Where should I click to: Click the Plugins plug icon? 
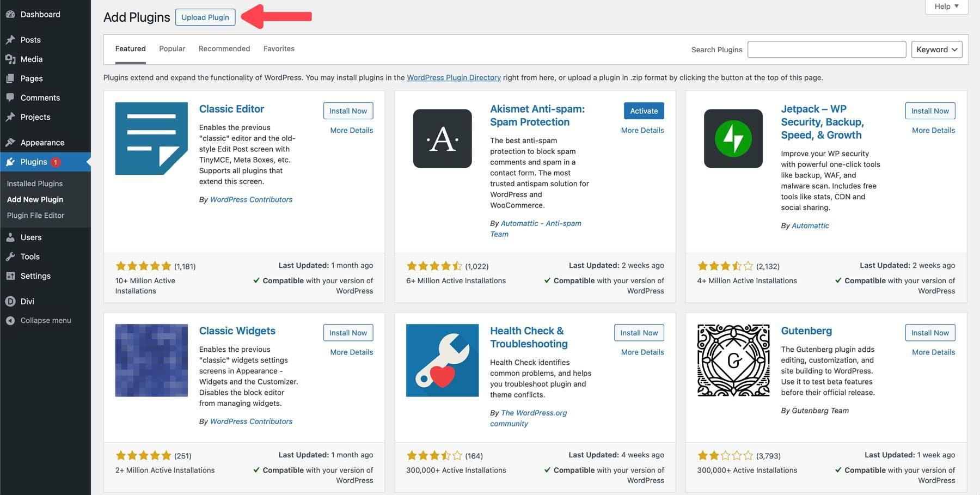(10, 162)
